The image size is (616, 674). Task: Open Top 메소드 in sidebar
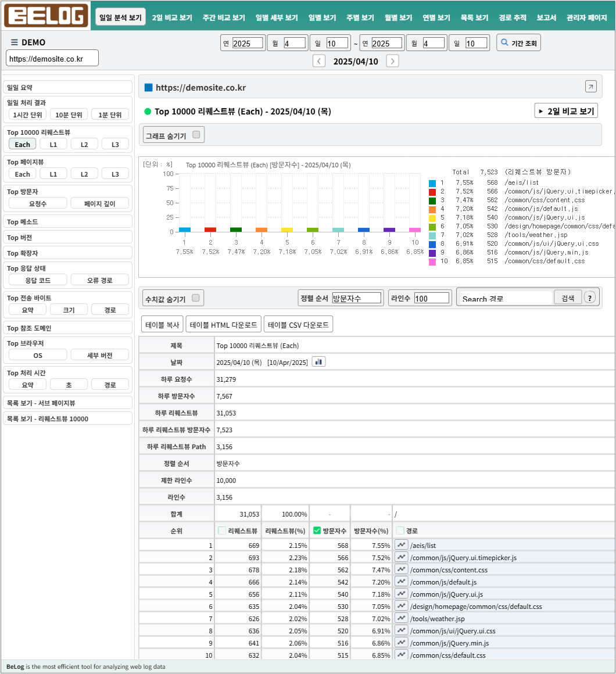[x=67, y=221]
